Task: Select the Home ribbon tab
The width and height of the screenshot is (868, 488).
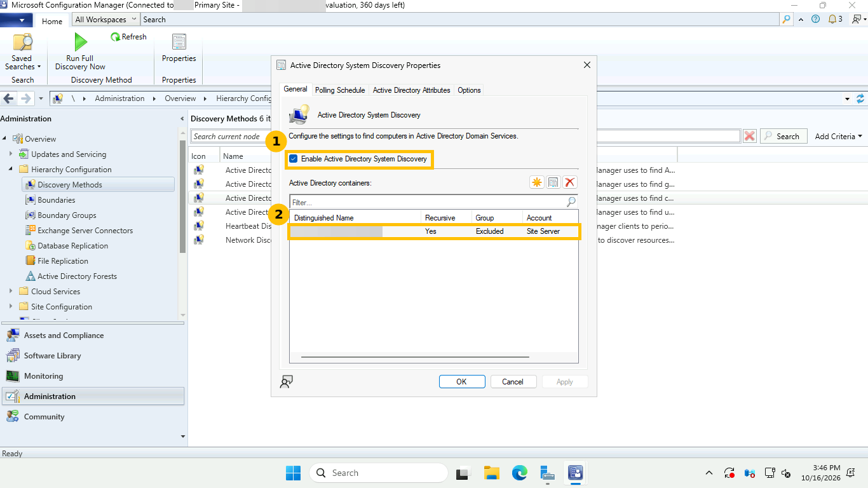Action: pyautogui.click(x=52, y=21)
